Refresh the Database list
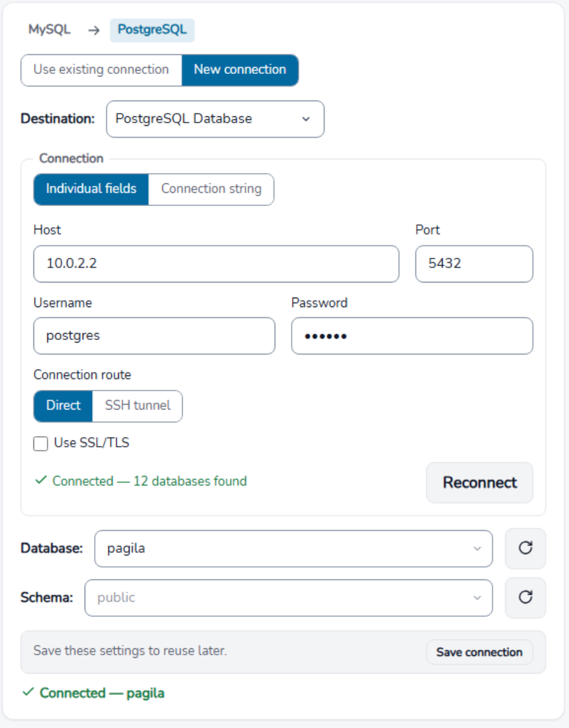The image size is (569, 728). [525, 549]
